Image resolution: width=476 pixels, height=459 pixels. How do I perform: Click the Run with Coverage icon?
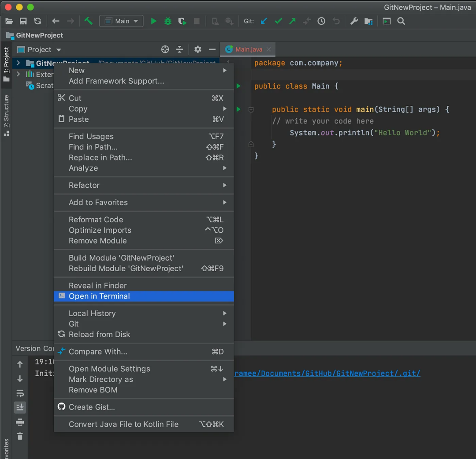[182, 21]
